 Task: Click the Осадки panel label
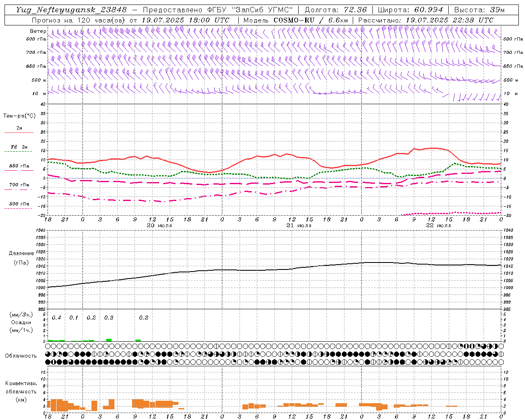coord(21,322)
